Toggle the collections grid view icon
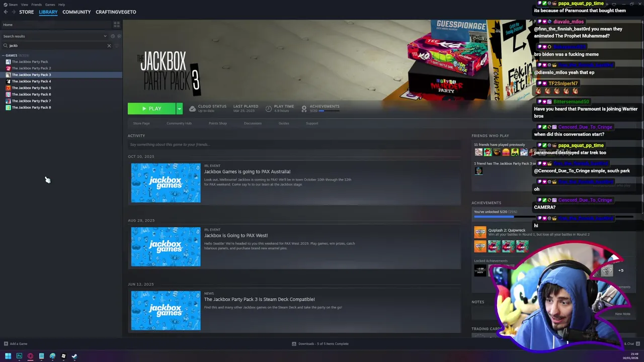Viewport: 644px width, 362px height. (117, 25)
